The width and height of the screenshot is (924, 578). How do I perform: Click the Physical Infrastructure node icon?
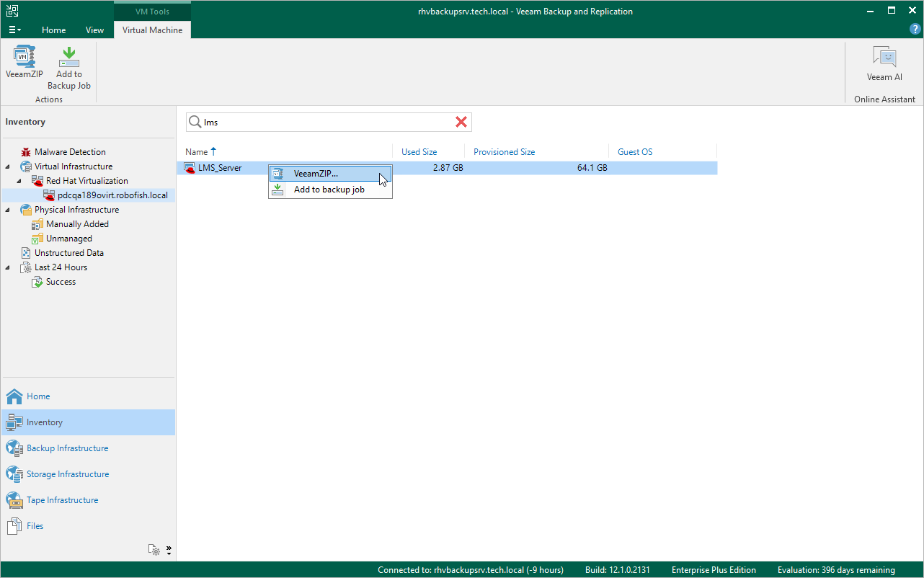[x=26, y=210]
